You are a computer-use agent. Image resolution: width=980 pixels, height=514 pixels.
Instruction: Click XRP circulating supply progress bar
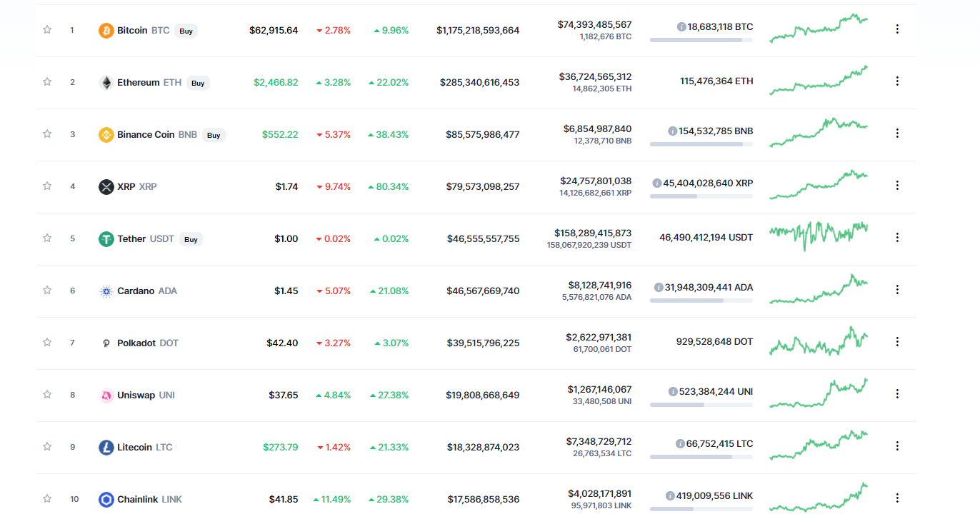coord(701,196)
